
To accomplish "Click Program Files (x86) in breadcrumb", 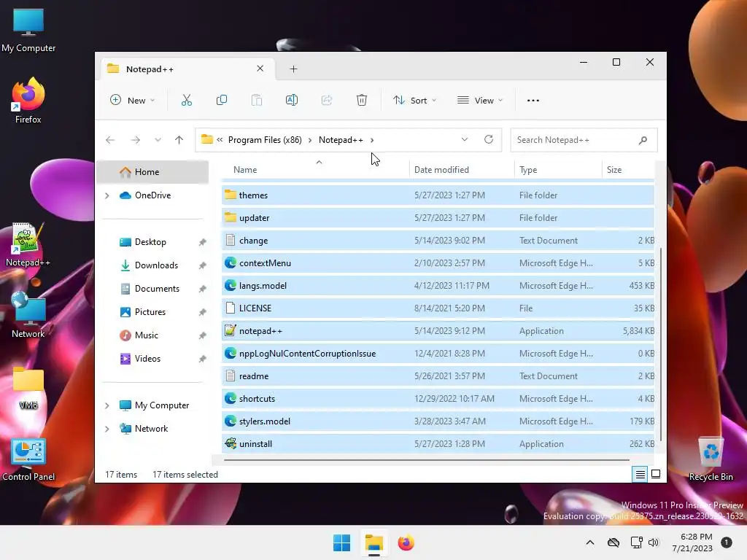I will coord(265,140).
